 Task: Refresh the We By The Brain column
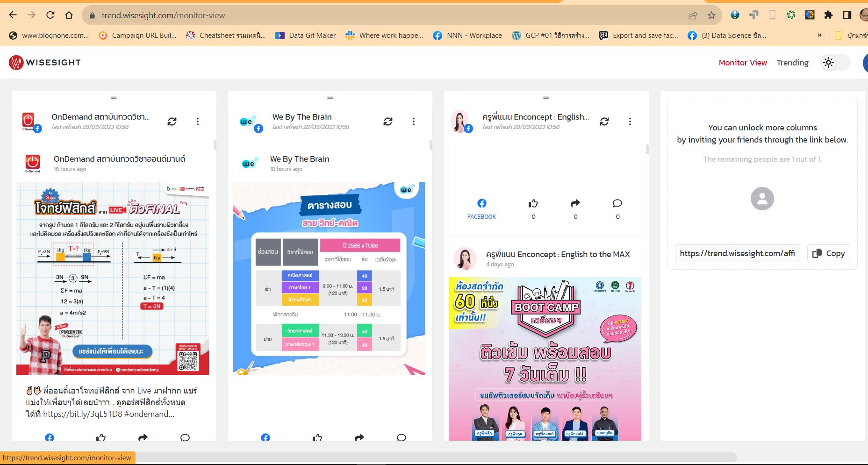coord(388,122)
